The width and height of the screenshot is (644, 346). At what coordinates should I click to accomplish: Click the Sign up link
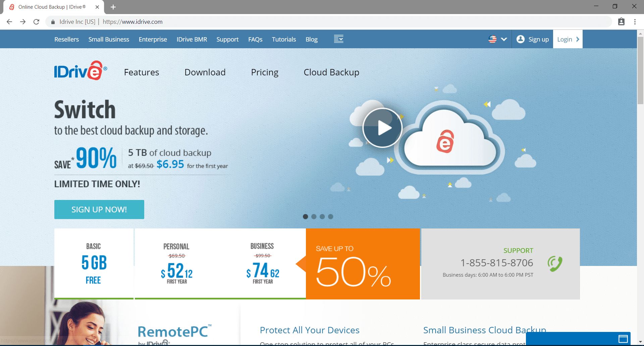point(538,39)
